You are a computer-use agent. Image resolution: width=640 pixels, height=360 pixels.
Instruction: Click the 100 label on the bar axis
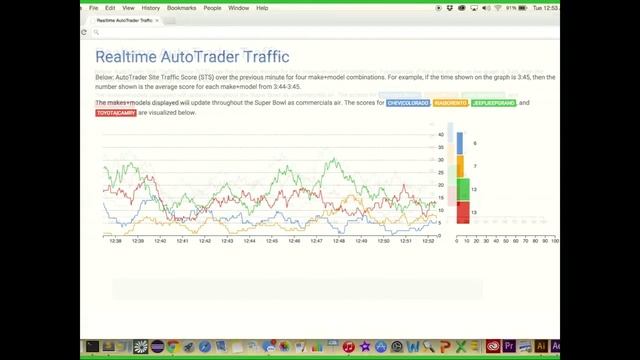pyautogui.click(x=555, y=241)
